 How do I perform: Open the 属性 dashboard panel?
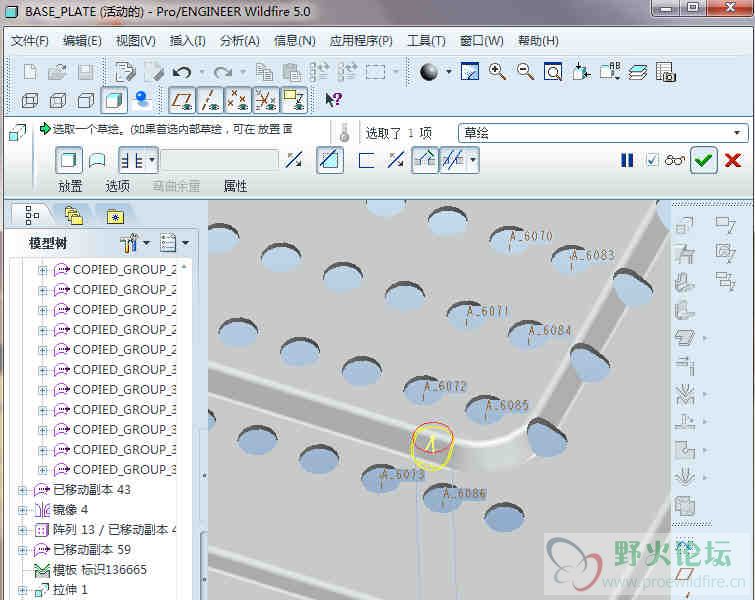tap(235, 186)
